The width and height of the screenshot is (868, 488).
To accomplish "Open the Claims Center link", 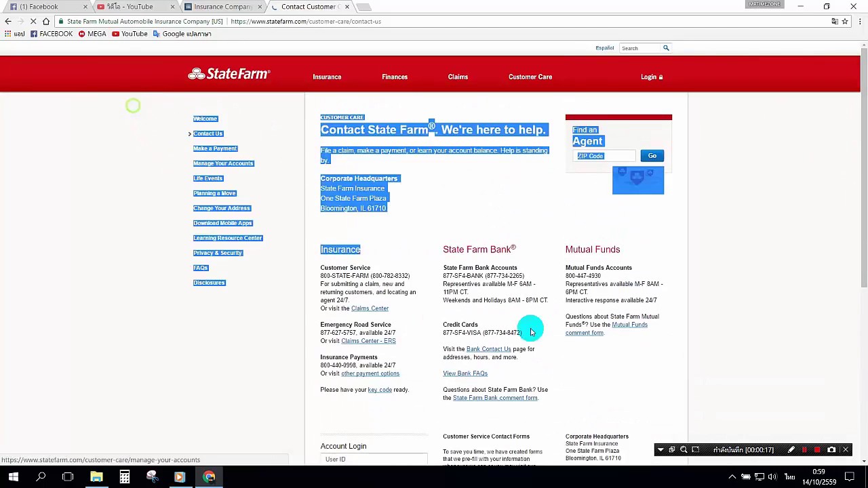I will tap(370, 308).
